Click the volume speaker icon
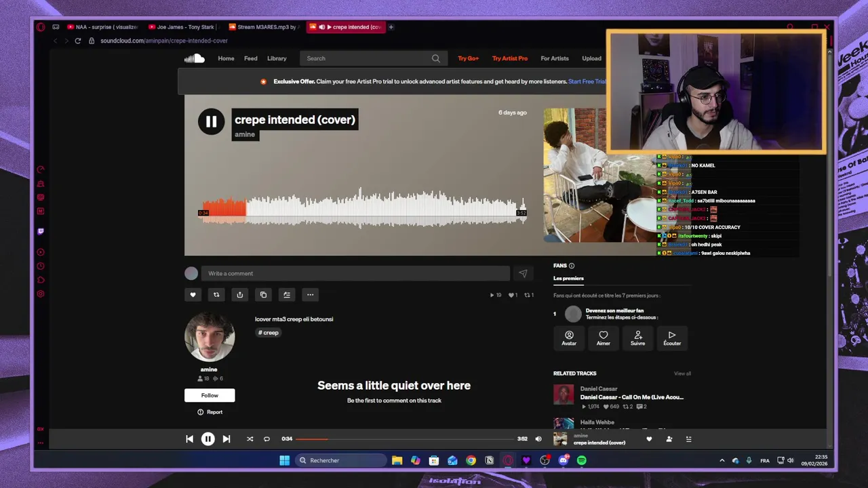This screenshot has height=488, width=868. tap(538, 439)
